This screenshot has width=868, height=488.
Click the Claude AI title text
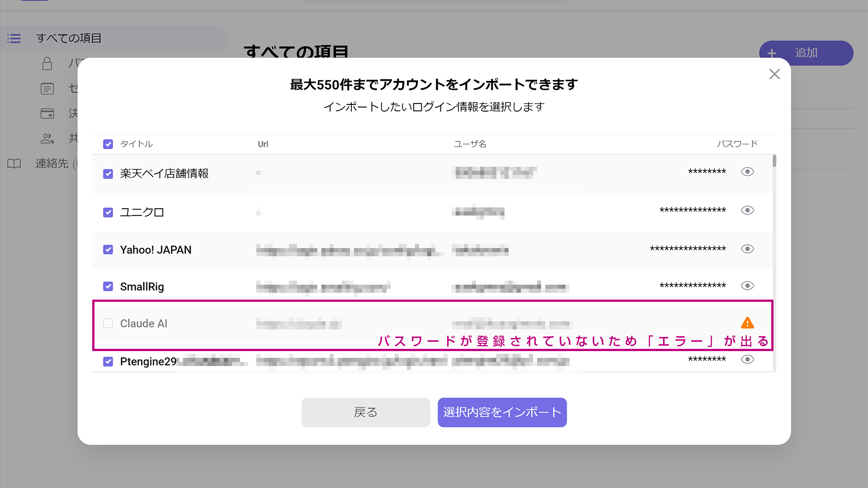[144, 324]
